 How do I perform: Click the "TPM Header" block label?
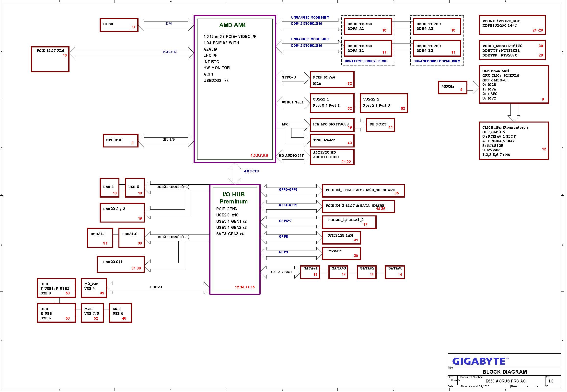coord(324,140)
